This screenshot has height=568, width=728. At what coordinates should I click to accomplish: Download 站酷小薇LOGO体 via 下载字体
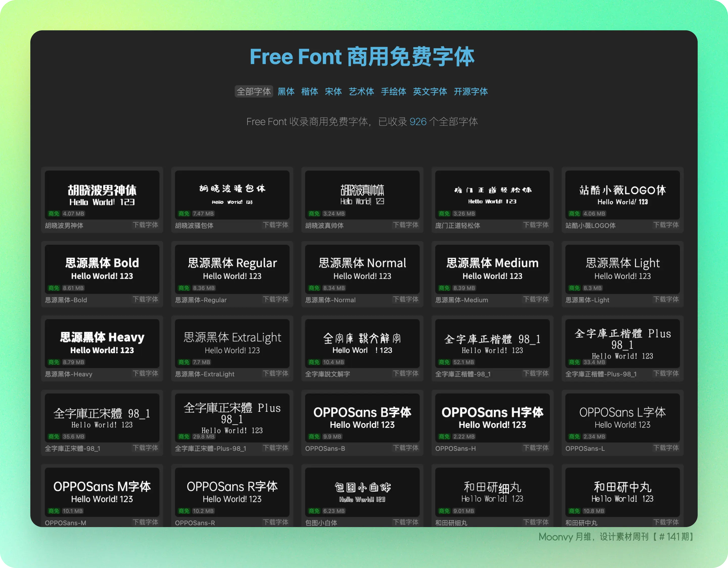(x=666, y=225)
